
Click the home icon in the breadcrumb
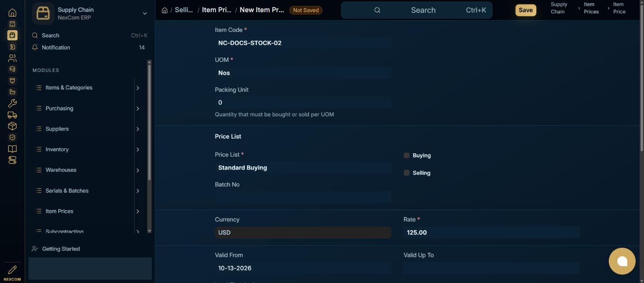pyautogui.click(x=165, y=10)
